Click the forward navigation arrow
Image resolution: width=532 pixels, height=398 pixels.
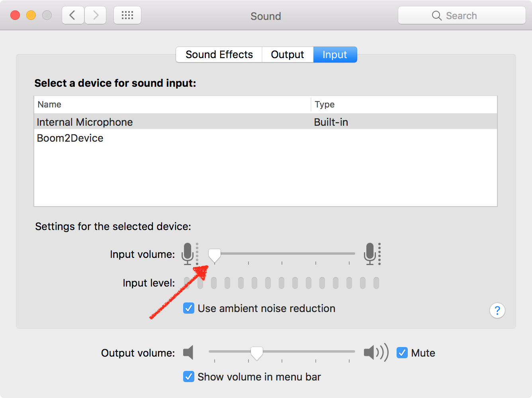tap(95, 15)
